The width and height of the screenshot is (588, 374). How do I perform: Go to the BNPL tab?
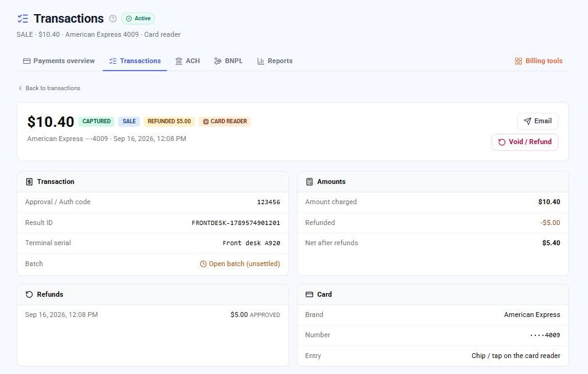228,61
